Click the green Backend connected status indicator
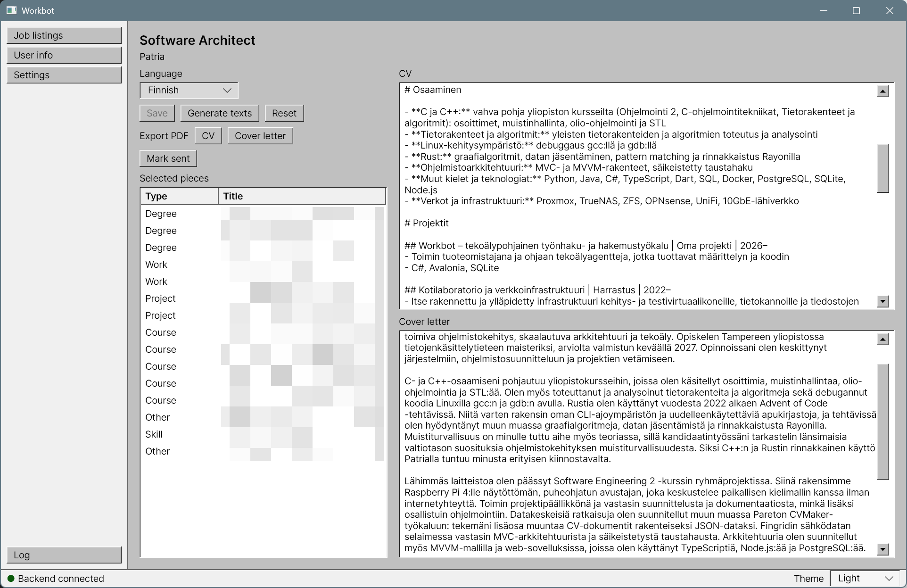Viewport: 907px width, 588px height. [x=11, y=579]
